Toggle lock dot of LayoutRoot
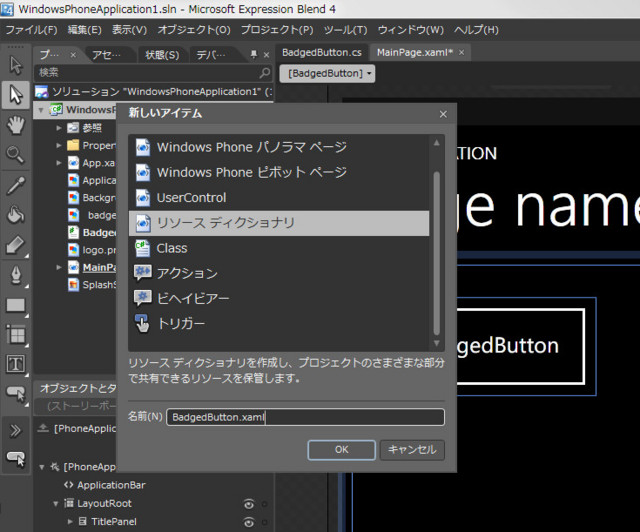The image size is (640, 532). click(x=264, y=504)
